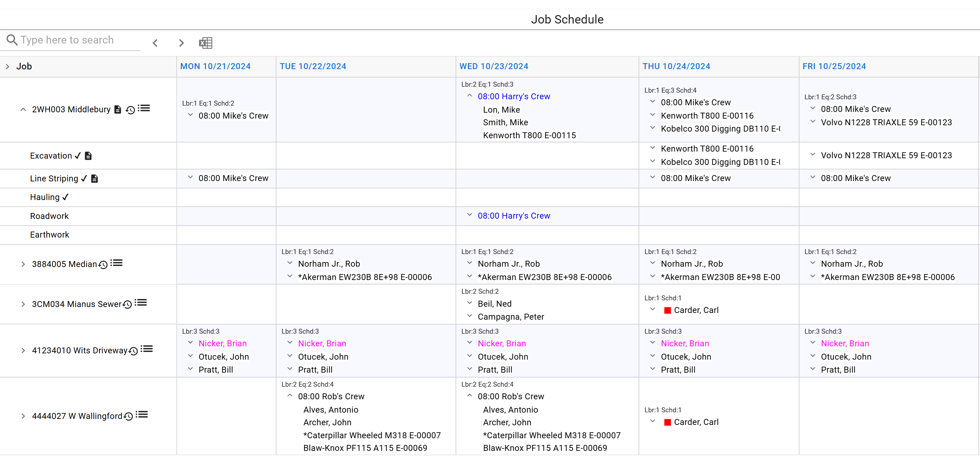
Task: Open history icon for 3CM034 Mianus Sewer
Action: 128,304
